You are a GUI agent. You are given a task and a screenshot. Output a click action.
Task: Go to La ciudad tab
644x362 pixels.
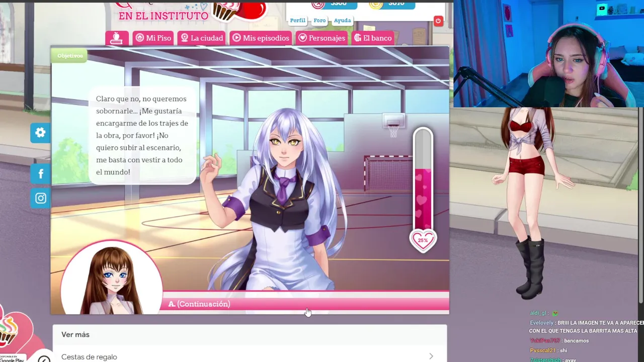pos(201,38)
